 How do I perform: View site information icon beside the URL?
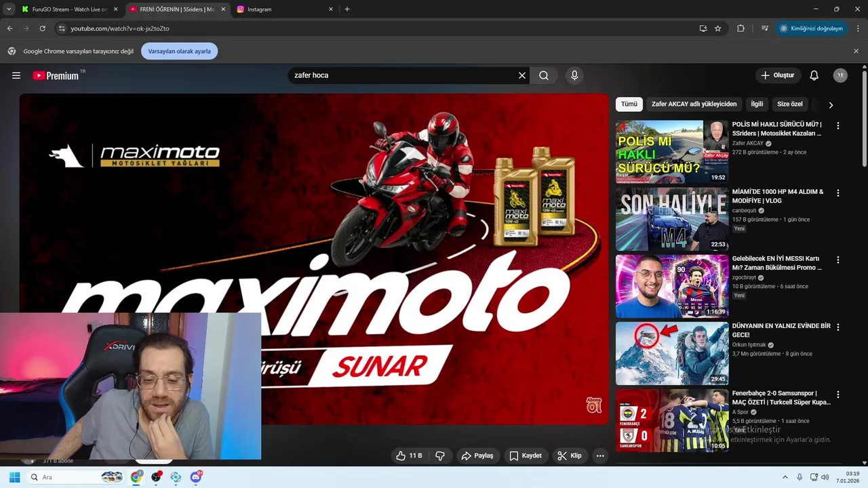coord(62,28)
